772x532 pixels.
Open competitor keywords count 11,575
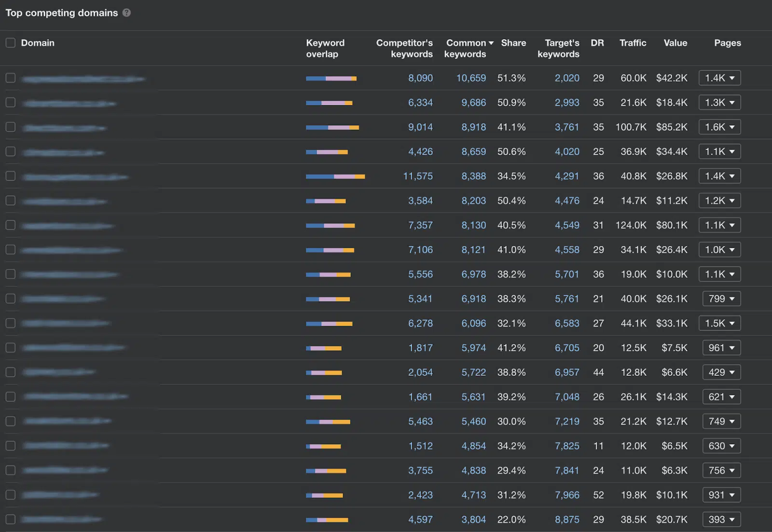[x=418, y=177]
